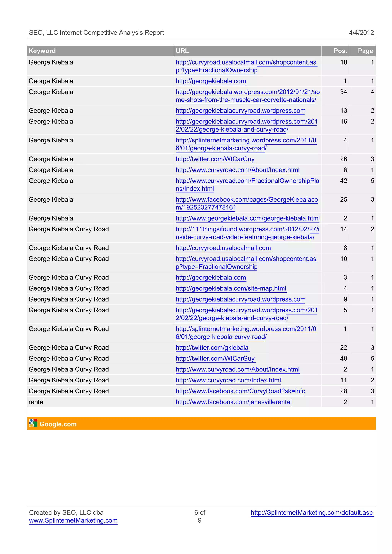Open the FractionalOwnershipPlans/Index.html link
392x554 pixels.
(247, 185)
